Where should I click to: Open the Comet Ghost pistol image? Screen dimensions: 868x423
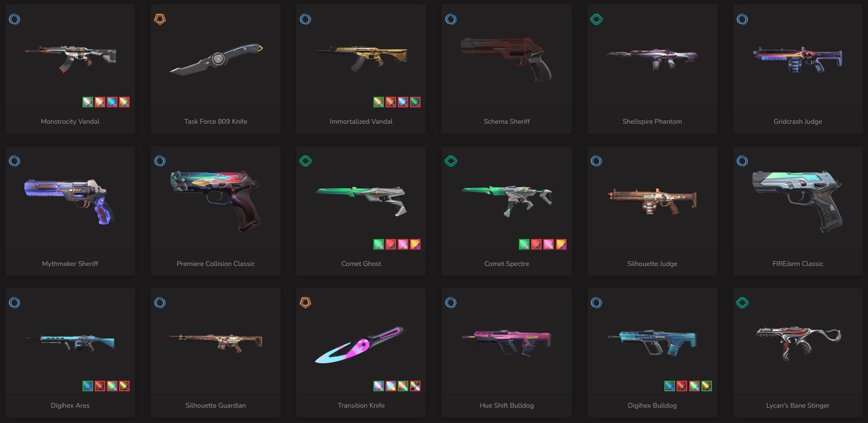tap(361, 200)
